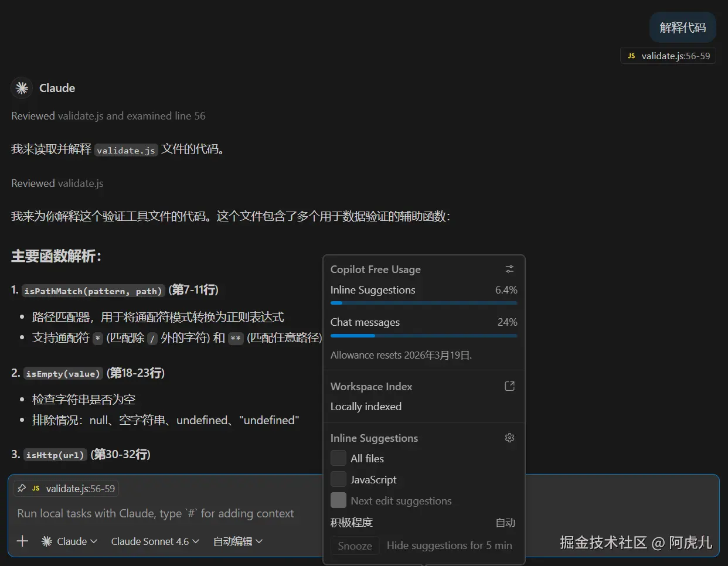This screenshot has width=728, height=566.
Task: Click Chat messages usage bar
Action: 424,336
